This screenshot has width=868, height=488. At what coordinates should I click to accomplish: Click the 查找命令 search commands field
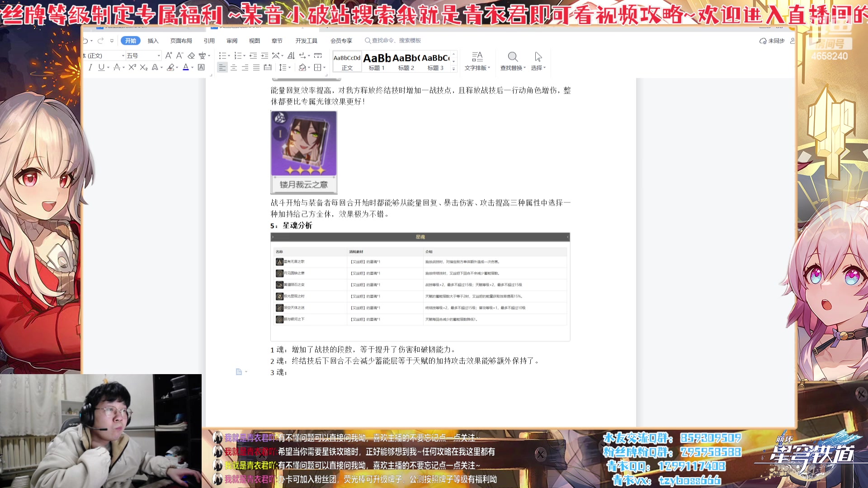[x=393, y=40]
